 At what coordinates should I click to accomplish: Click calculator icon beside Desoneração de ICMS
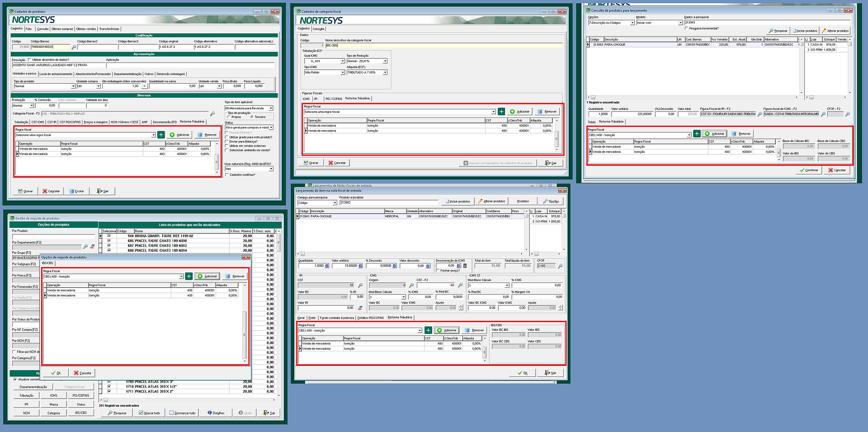pos(465,266)
